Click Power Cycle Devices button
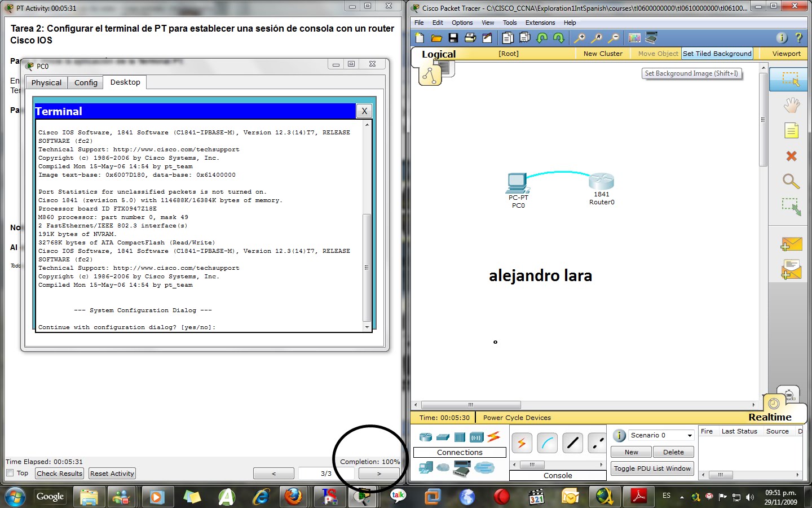This screenshot has width=812, height=508. [x=517, y=418]
